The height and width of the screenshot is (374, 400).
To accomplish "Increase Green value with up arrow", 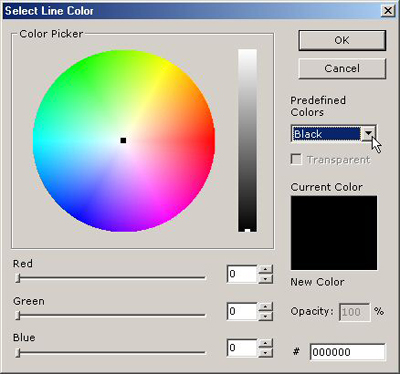I will [x=265, y=307].
